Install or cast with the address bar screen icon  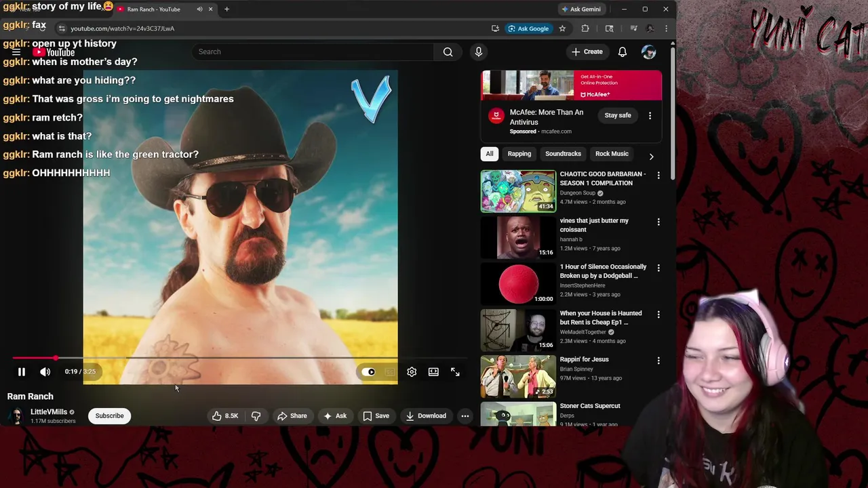click(x=496, y=28)
